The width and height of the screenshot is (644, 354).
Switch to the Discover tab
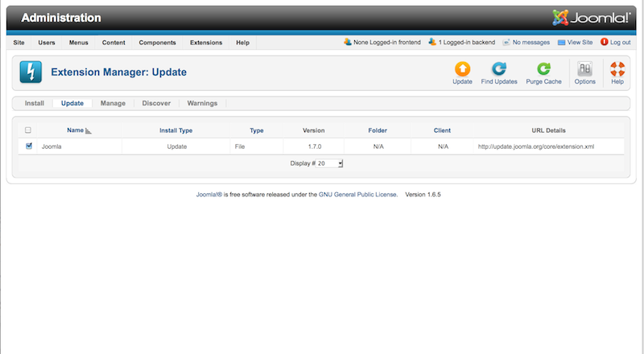(156, 103)
